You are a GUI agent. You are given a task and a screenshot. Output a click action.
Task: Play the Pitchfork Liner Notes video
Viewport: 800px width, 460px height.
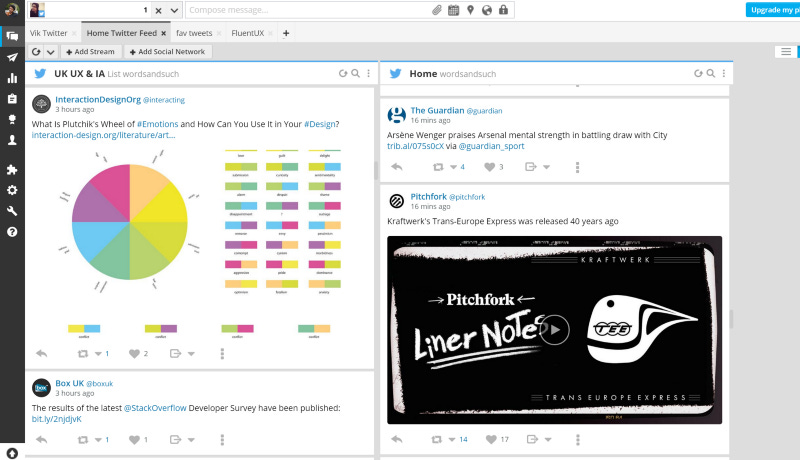click(x=555, y=330)
